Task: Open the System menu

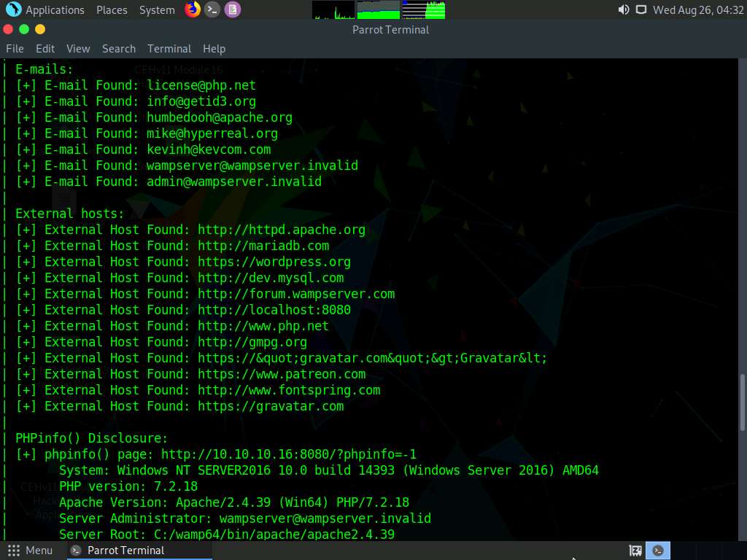Action: click(x=157, y=10)
